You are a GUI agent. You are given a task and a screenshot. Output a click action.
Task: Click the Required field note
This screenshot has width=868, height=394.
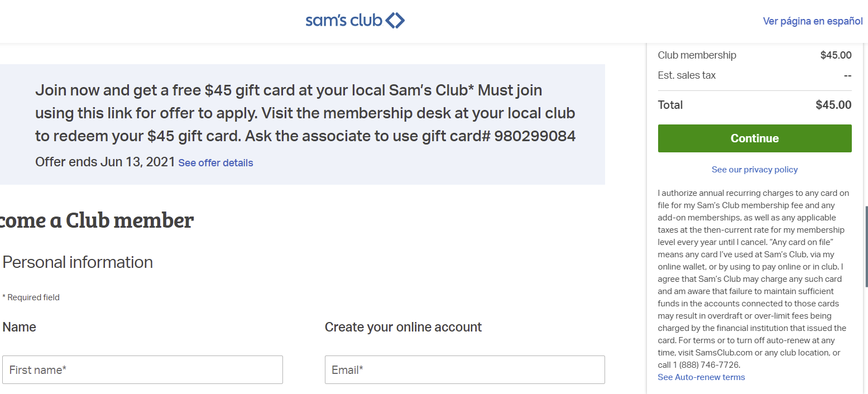point(31,297)
